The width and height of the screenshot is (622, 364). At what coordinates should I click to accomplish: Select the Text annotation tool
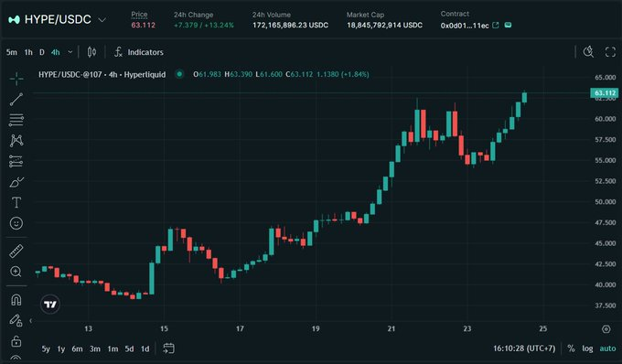pos(16,203)
